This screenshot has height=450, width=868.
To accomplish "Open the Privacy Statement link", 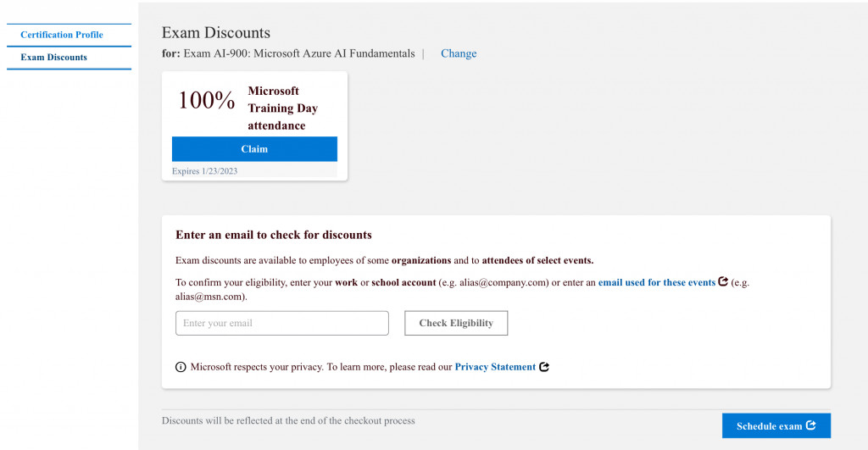I will tap(495, 367).
